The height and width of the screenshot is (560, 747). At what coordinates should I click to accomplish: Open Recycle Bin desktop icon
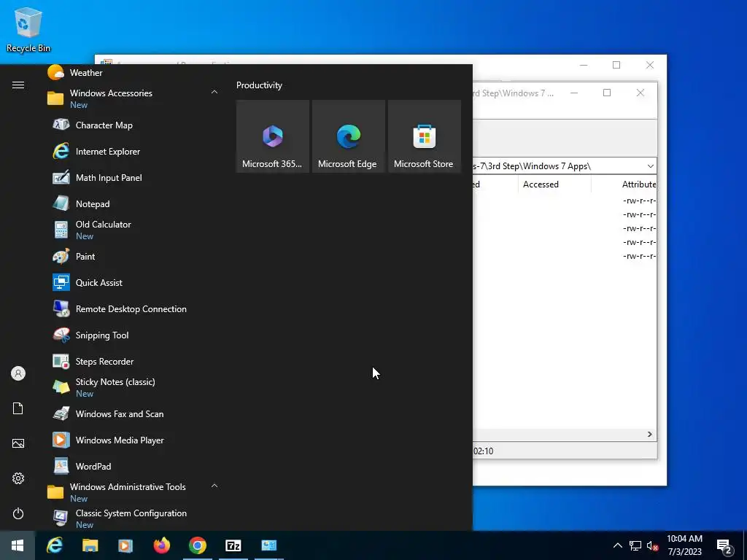[x=28, y=29]
